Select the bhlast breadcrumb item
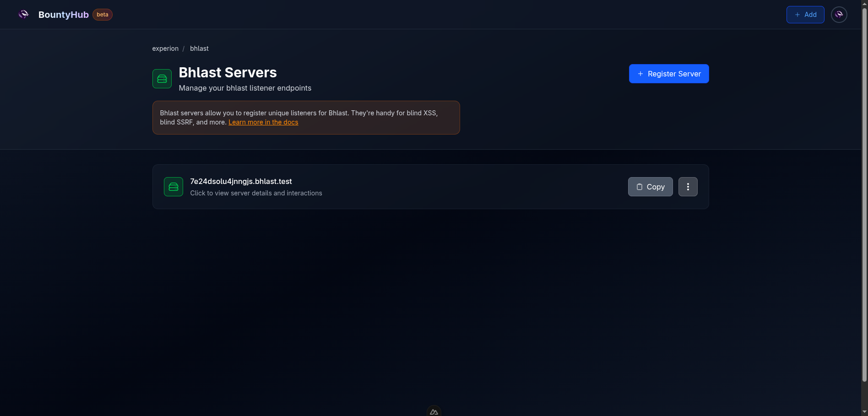This screenshot has height=416, width=868. click(x=199, y=49)
